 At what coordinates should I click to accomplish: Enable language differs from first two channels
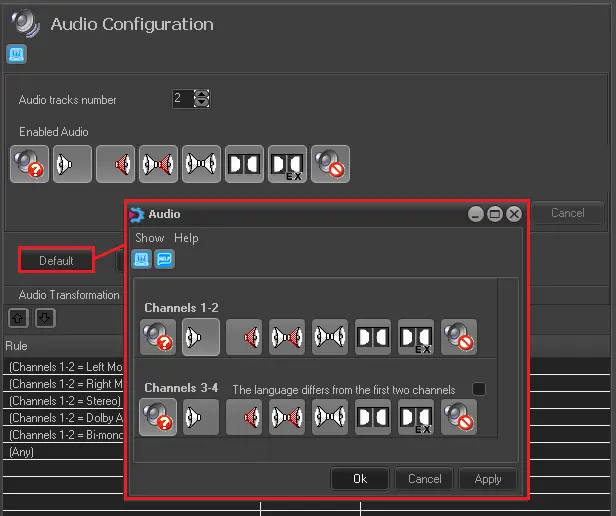479,389
